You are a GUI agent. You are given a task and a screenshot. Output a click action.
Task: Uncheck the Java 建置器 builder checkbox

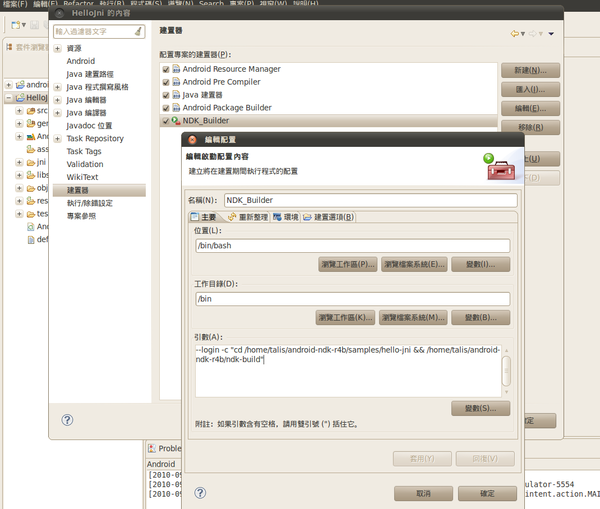click(166, 95)
